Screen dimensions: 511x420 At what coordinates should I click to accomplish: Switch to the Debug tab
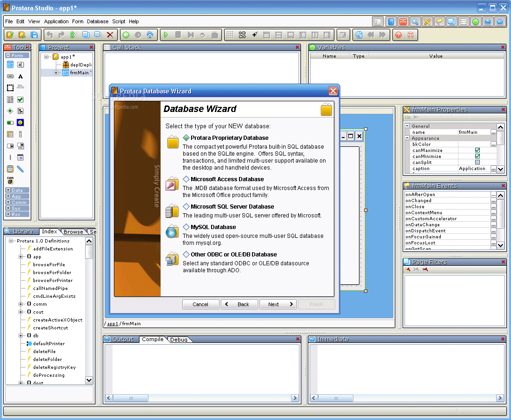179,339
